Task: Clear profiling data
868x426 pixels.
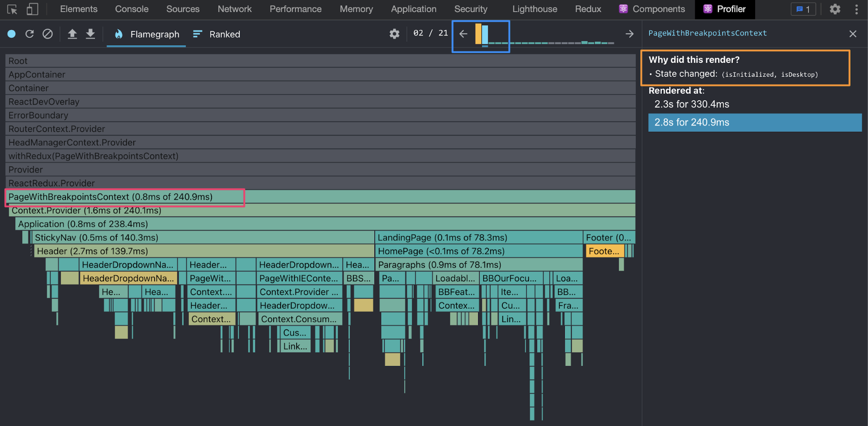Action: click(48, 34)
